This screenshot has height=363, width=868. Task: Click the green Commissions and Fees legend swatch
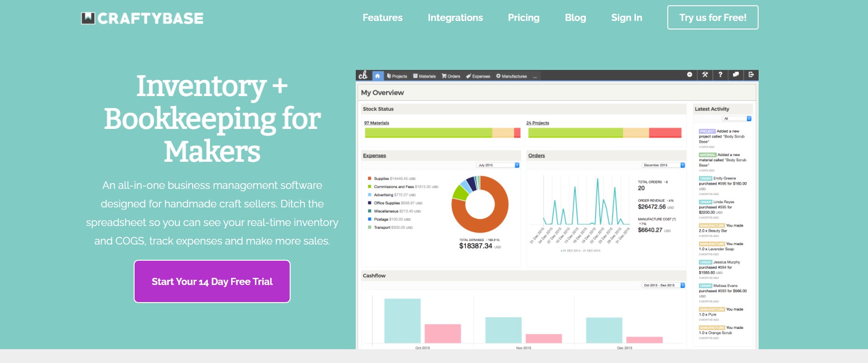tap(370, 187)
